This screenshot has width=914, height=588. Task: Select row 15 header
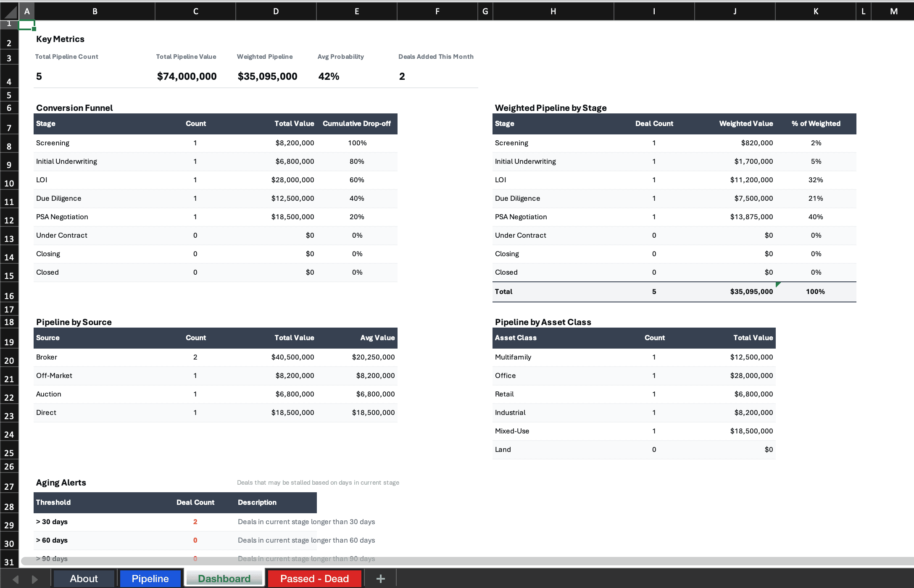[9, 274]
